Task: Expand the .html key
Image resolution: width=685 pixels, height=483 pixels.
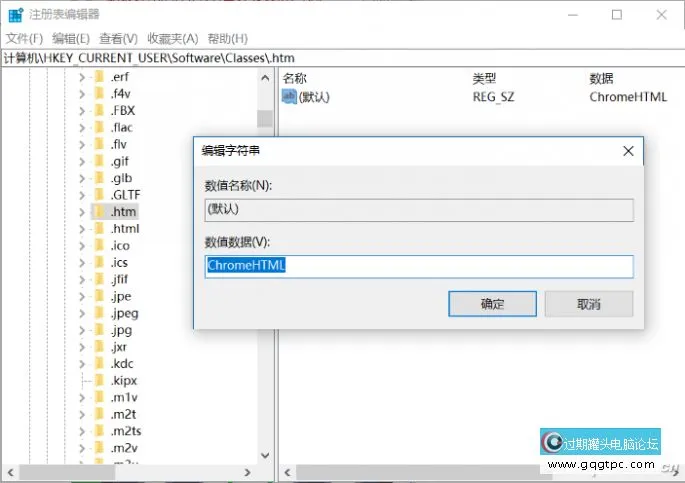Action: click(x=82, y=229)
